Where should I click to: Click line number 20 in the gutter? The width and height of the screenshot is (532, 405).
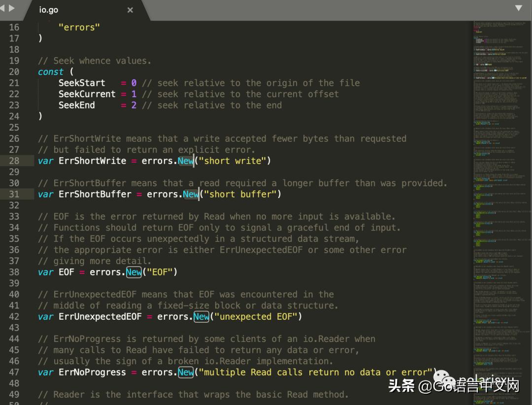pos(14,72)
